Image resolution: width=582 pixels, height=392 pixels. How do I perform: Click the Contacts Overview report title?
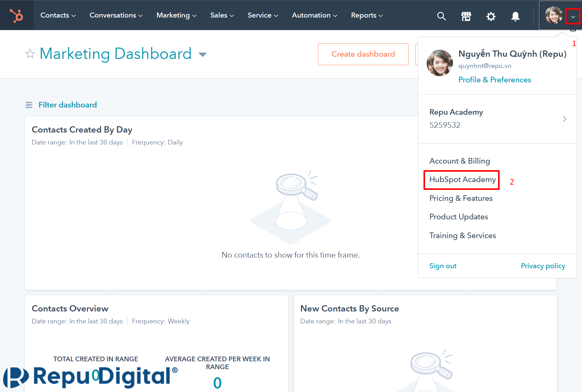tap(70, 309)
